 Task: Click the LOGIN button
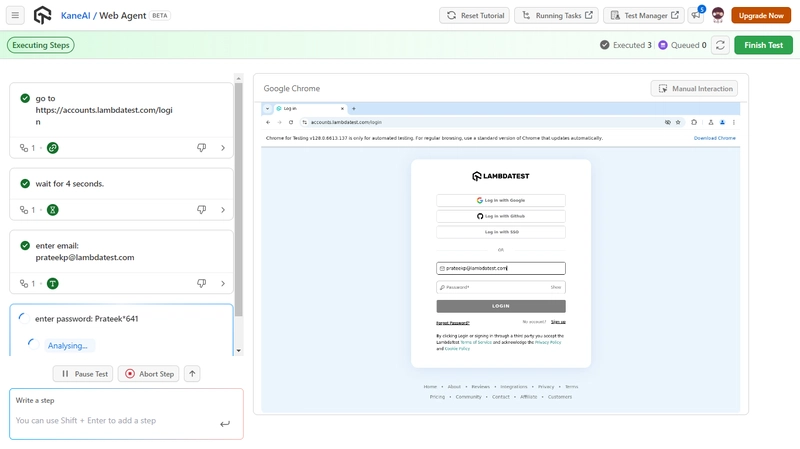[x=501, y=306]
